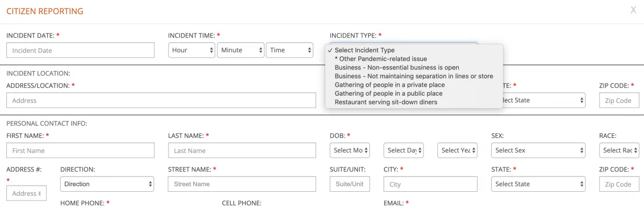Viewport: 644px width, 209px height.
Task: Click the Suite/Unit input field
Action: pyautogui.click(x=350, y=184)
